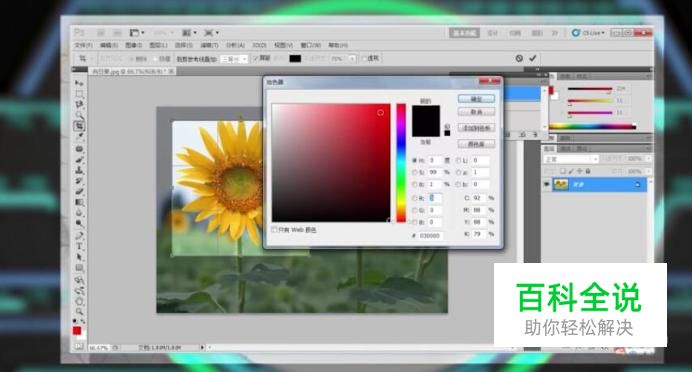Screen dimensions: 692x372
Task: Select the Crop tool in toolbox
Action: (79, 126)
